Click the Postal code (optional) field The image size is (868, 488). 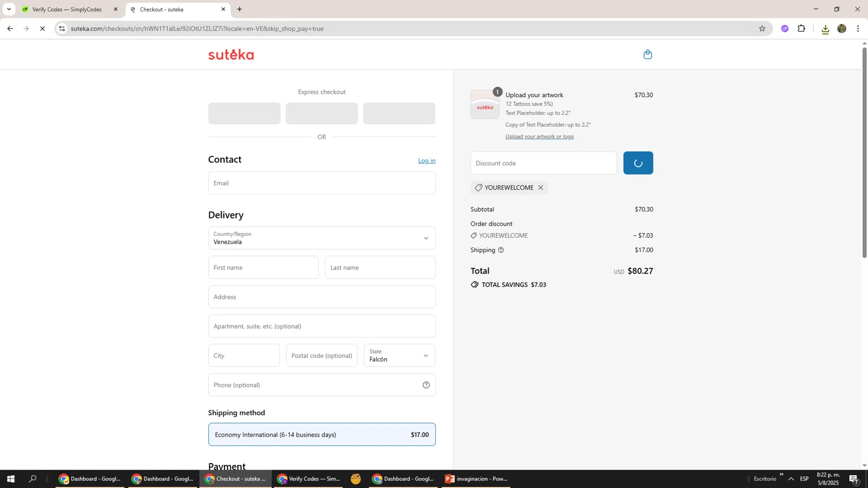(x=322, y=356)
